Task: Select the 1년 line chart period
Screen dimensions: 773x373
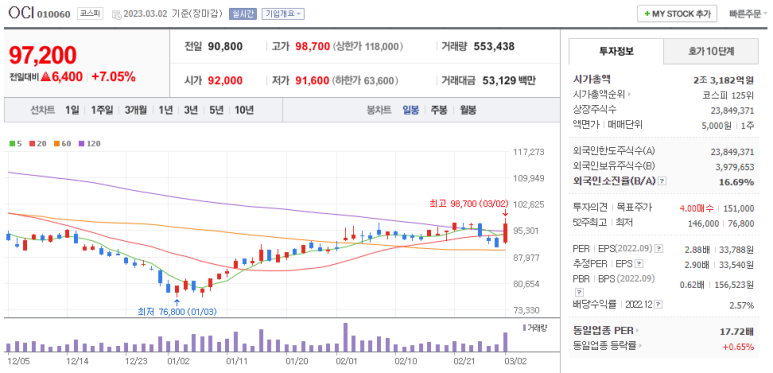Action: click(x=166, y=110)
